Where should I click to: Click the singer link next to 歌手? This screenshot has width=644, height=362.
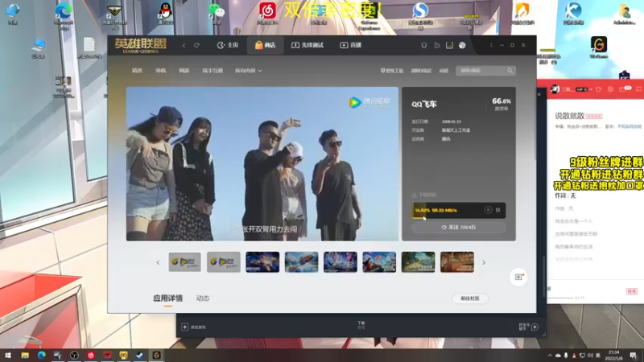[x=630, y=127]
